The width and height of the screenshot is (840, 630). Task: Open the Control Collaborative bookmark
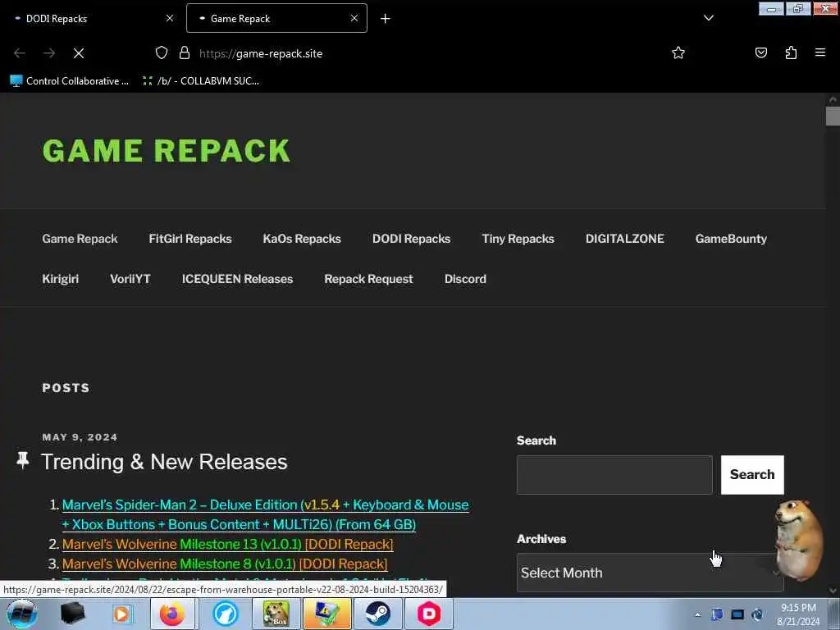click(x=70, y=81)
